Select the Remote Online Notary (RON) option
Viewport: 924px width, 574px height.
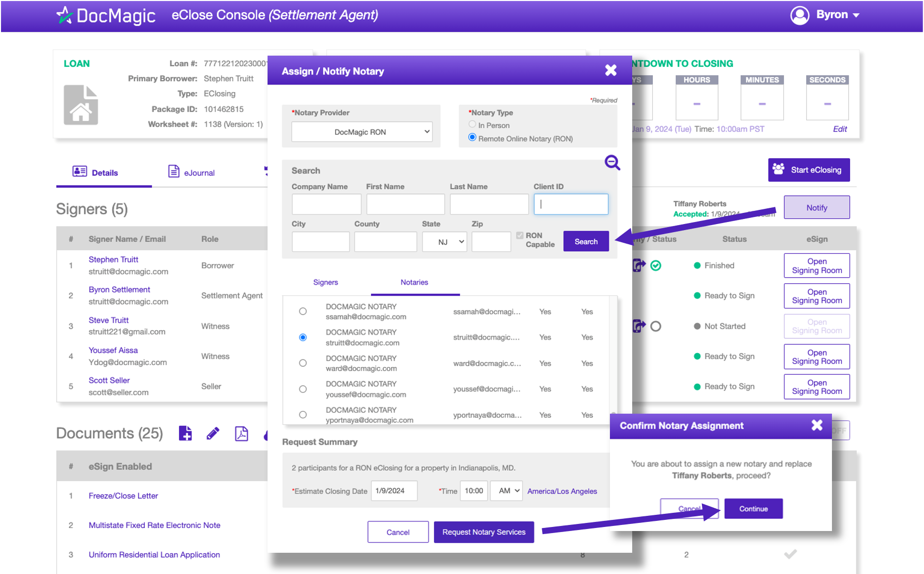pos(472,138)
